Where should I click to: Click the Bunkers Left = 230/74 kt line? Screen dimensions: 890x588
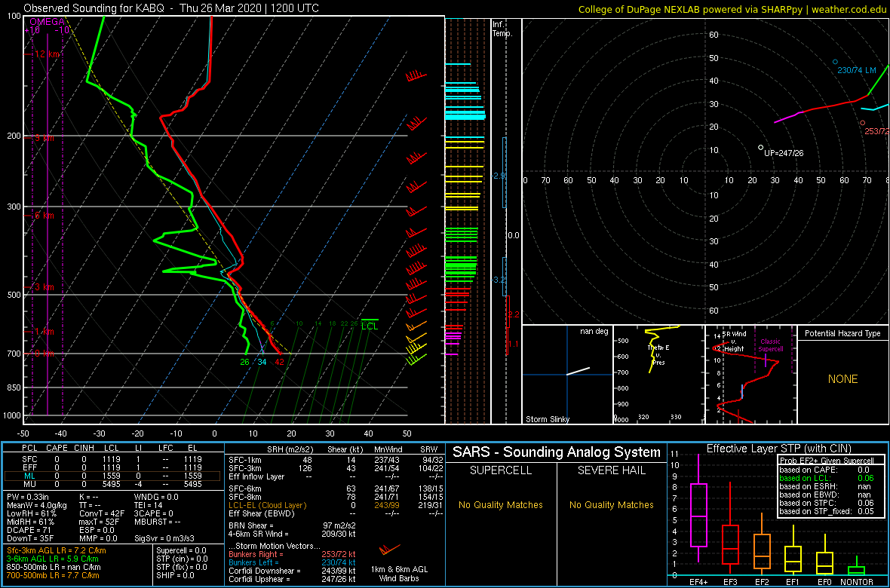click(x=292, y=562)
